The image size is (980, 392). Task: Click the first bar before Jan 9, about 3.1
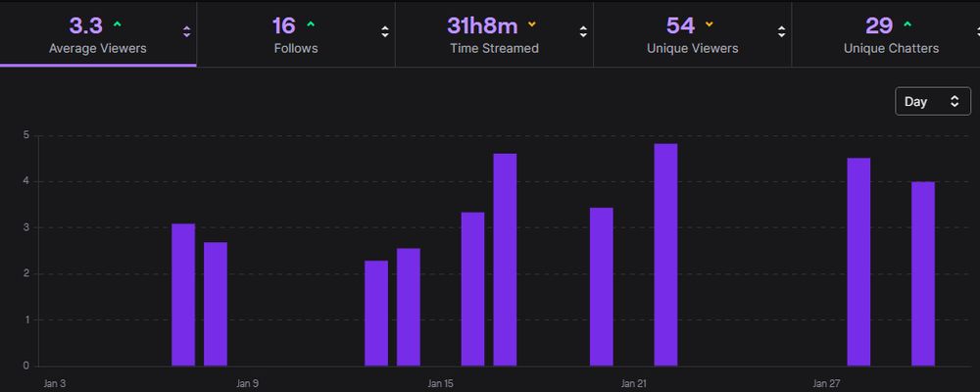(x=183, y=294)
